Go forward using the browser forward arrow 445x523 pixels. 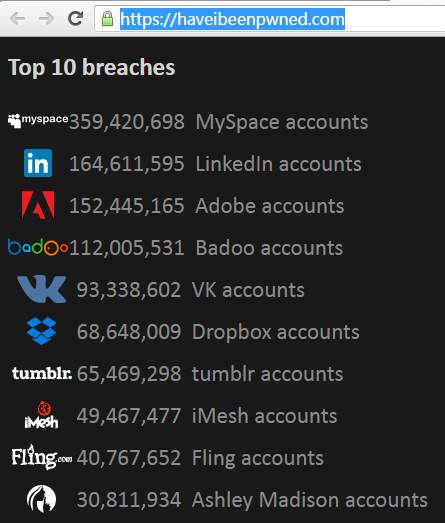coord(46,18)
